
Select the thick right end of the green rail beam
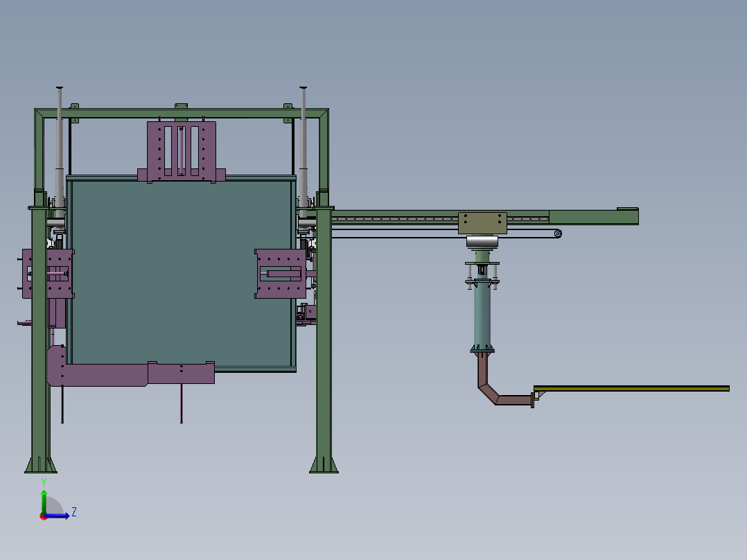click(x=594, y=216)
